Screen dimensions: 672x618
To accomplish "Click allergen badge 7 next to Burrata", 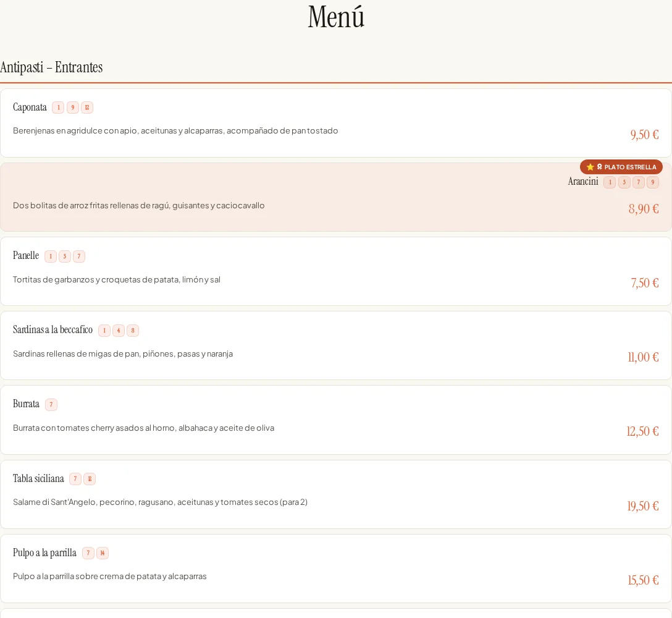I will click(51, 405).
